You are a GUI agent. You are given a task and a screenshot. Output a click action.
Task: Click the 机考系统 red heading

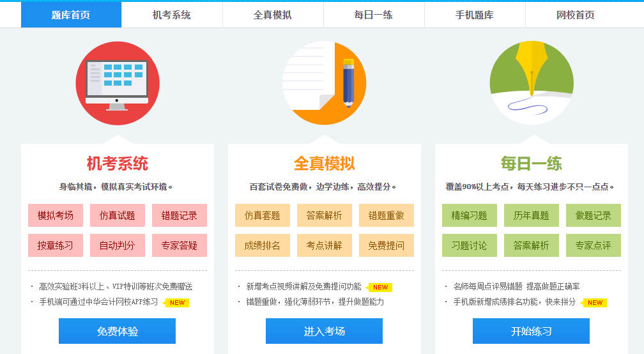tap(118, 164)
